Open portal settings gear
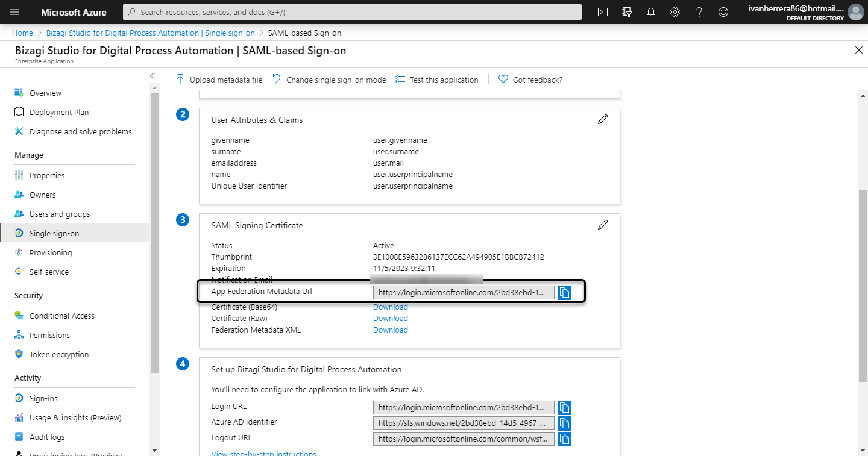Screen dimensions: 868x456 click(675, 12)
